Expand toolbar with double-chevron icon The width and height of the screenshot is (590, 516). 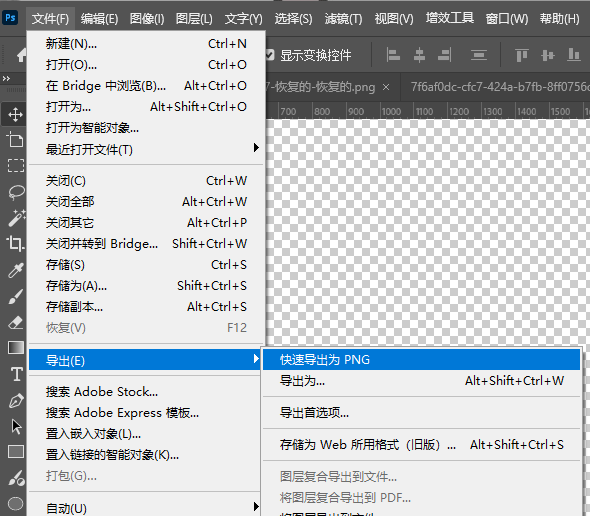[6, 78]
